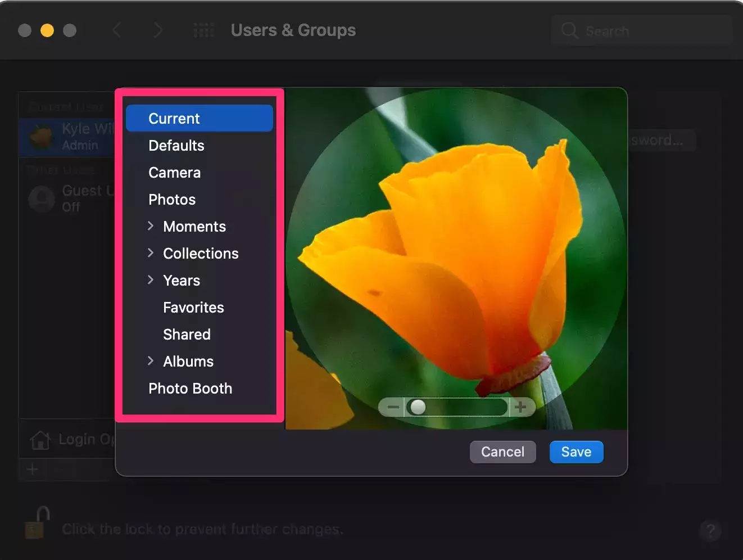Screen dimensions: 743x560
Task: Select Defaults in the picture source list
Action: (176, 146)
